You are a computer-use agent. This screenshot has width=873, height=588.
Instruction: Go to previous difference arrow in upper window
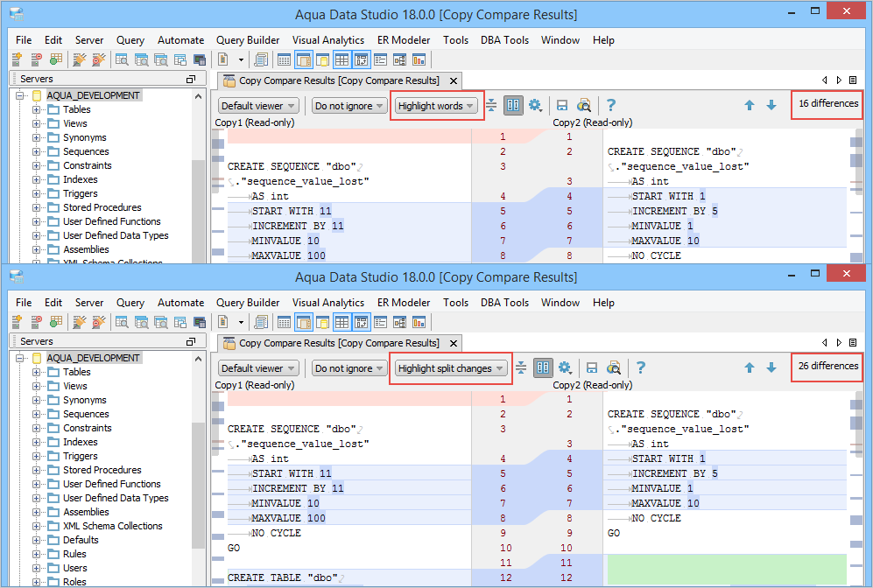pos(750,105)
